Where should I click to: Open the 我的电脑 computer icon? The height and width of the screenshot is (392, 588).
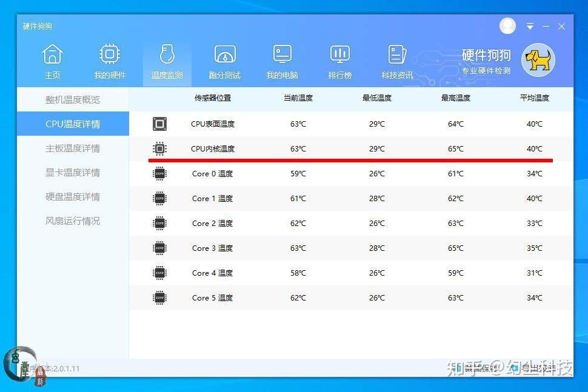click(x=282, y=61)
